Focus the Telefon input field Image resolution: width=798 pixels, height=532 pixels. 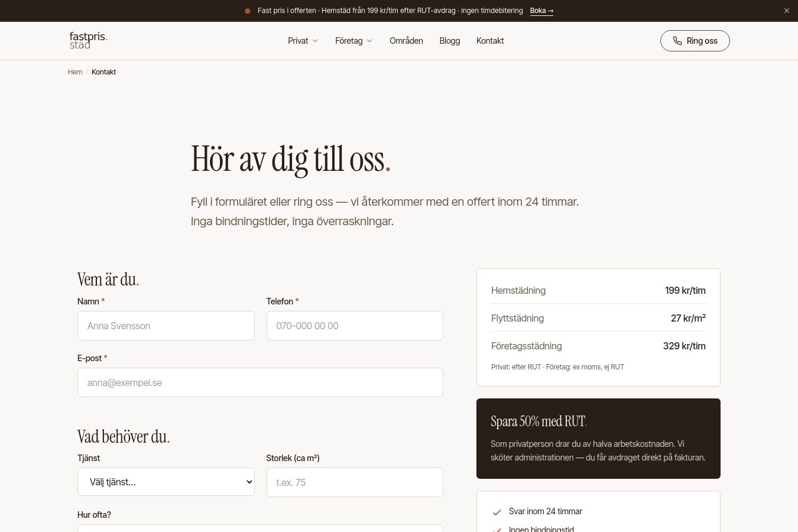pos(355,326)
